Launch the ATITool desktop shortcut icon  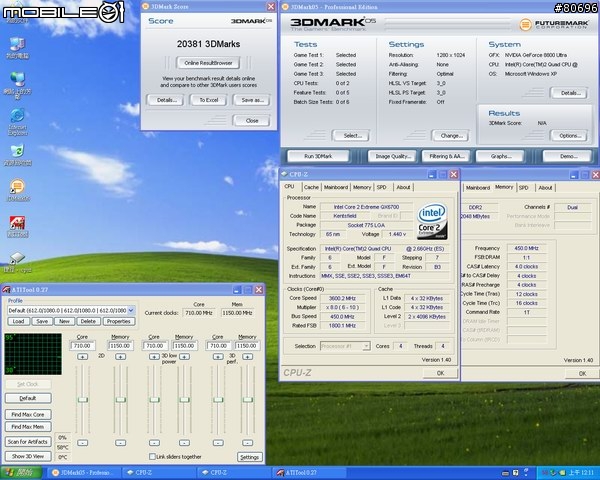(x=17, y=226)
